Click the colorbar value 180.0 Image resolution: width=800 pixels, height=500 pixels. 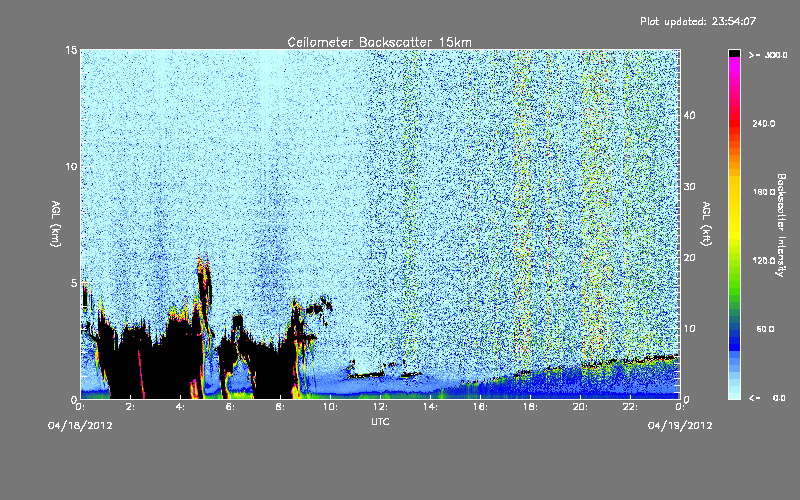coord(764,192)
